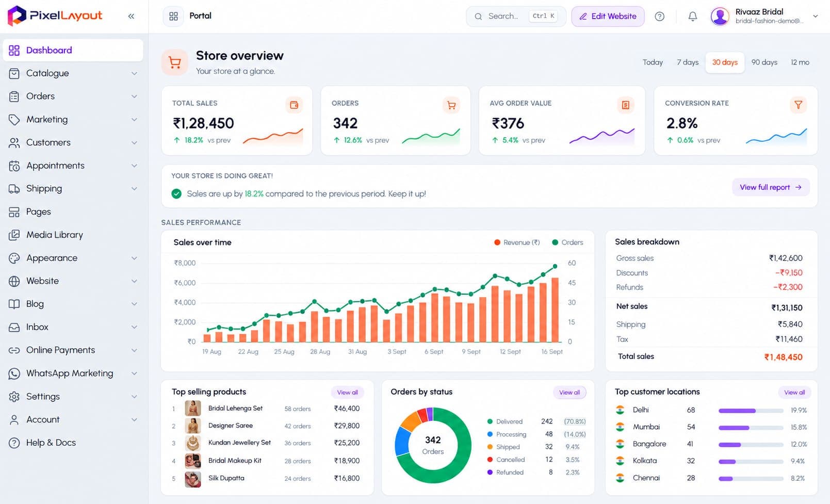The height and width of the screenshot is (504, 830).
Task: Collapse the sidebar with the double chevron
Action: point(131,16)
